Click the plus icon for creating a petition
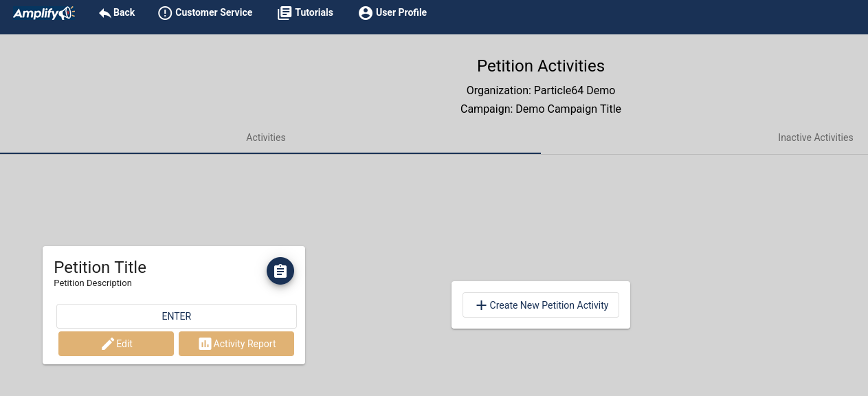The image size is (868, 396). (x=480, y=305)
